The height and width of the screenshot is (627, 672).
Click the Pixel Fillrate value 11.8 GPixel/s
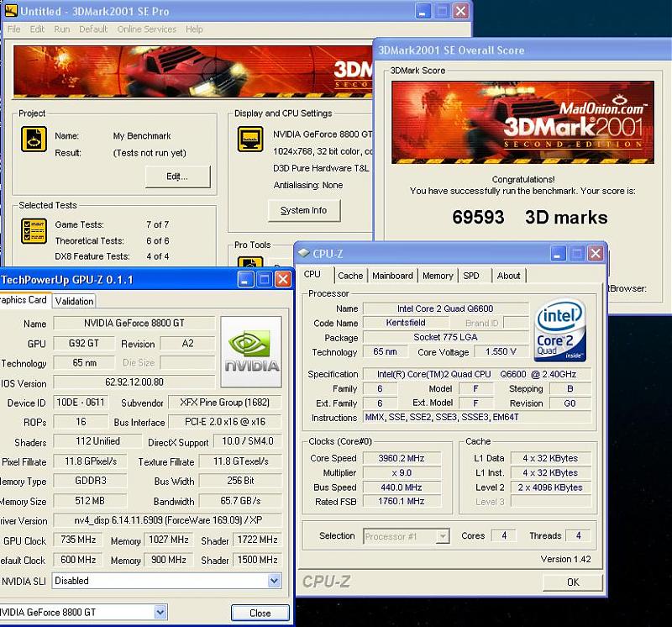(90, 461)
